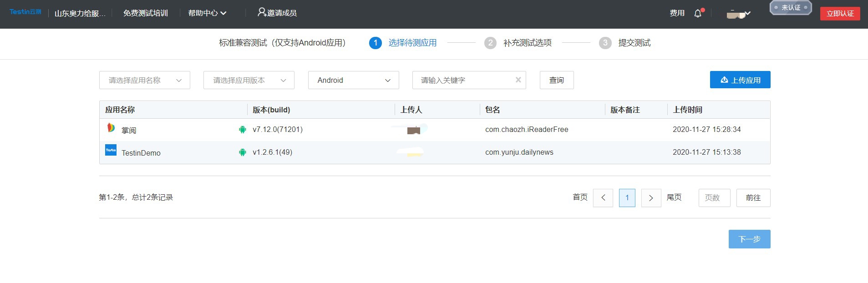Click the 上传应用 button
This screenshot has width=868, height=283.
tap(740, 80)
